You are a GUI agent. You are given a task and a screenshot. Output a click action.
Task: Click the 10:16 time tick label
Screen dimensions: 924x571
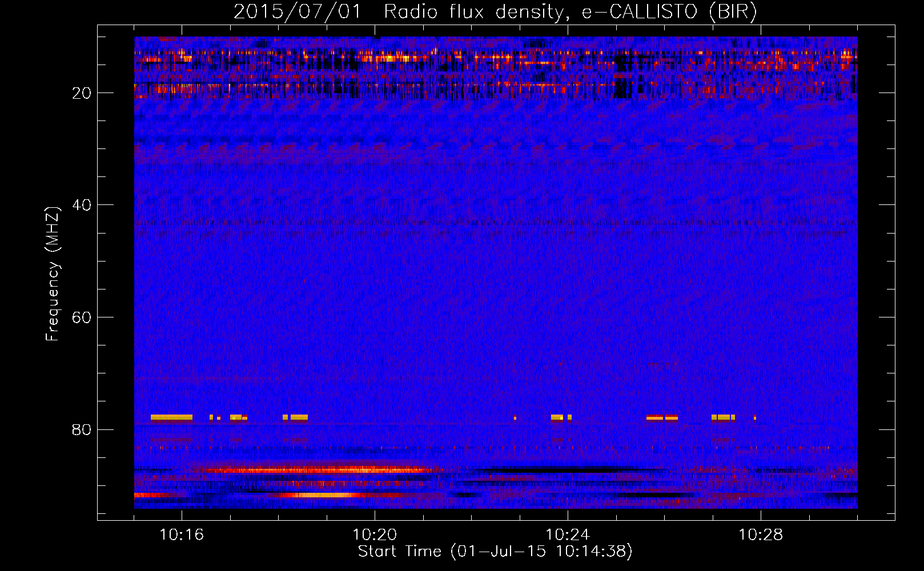coord(182,535)
